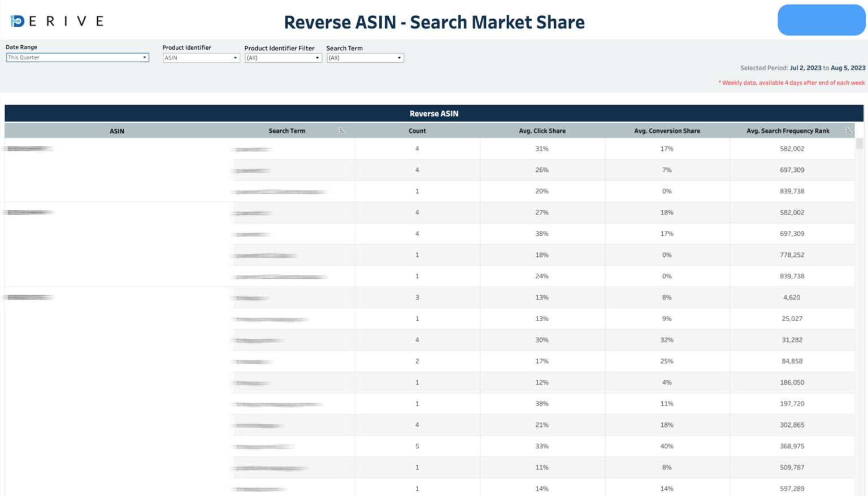868x496 pixels.
Task: Expand the Search Term filter dropdown
Action: pos(365,58)
